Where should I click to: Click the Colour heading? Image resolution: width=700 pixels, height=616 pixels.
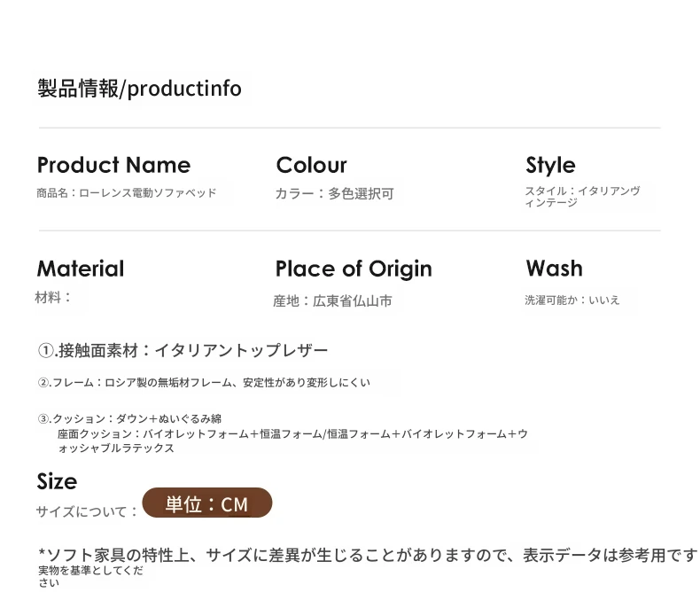tap(311, 165)
